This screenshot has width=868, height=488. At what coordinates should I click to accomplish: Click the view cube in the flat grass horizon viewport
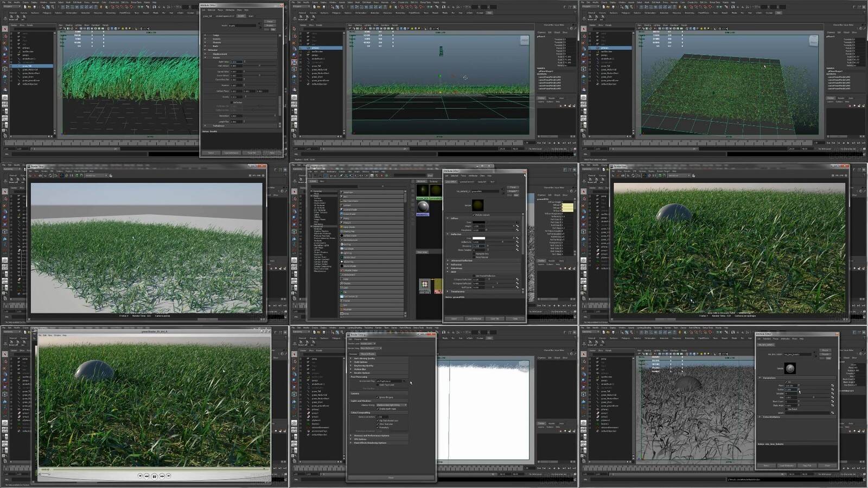point(525,40)
